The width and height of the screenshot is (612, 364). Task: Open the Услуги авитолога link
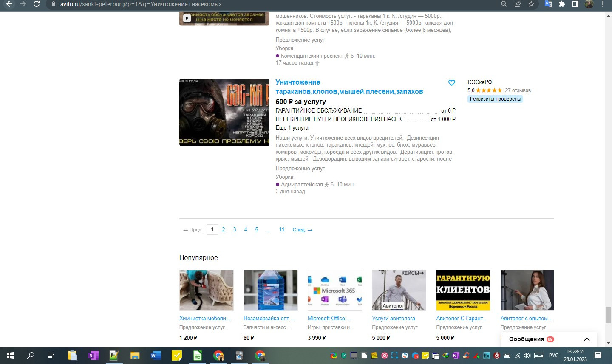394,319
